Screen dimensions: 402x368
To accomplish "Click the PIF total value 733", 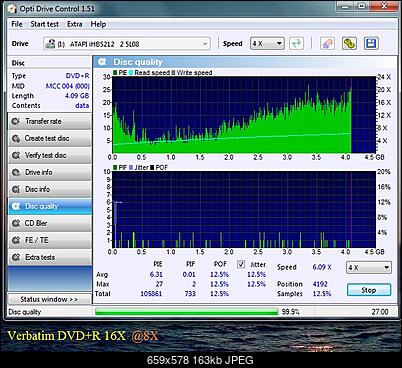I will point(190,294).
